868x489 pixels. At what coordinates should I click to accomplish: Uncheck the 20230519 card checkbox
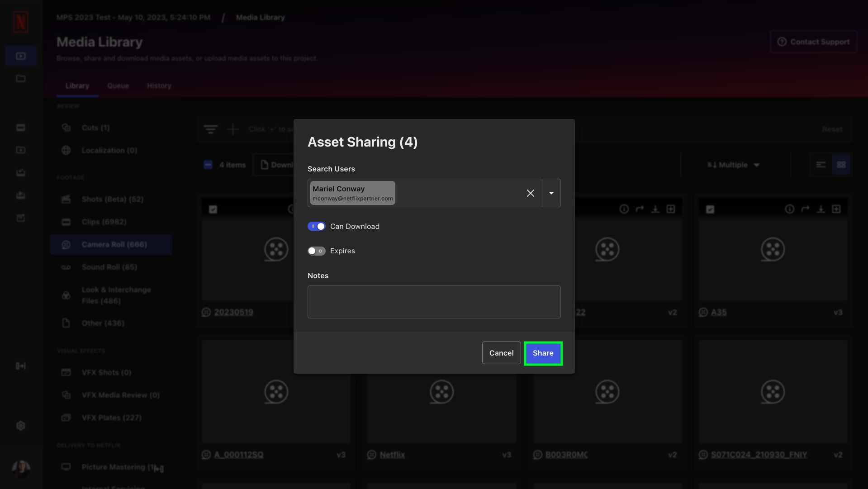point(213,209)
